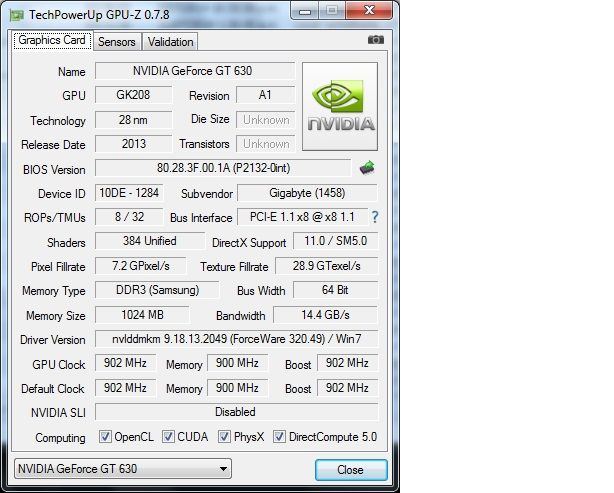Toggle the OpenCL checkbox
The height and width of the screenshot is (493, 614).
pos(105,436)
